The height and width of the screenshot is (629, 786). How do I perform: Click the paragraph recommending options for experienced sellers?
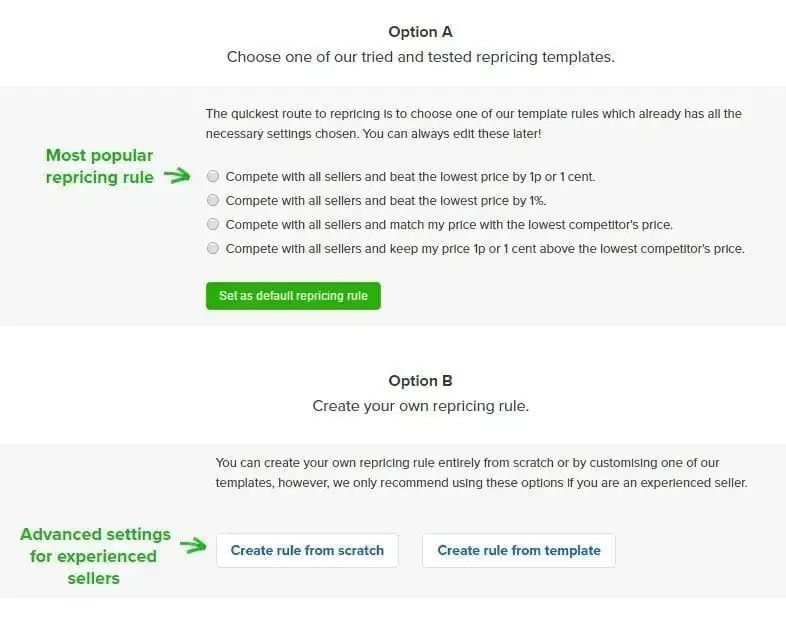click(481, 473)
